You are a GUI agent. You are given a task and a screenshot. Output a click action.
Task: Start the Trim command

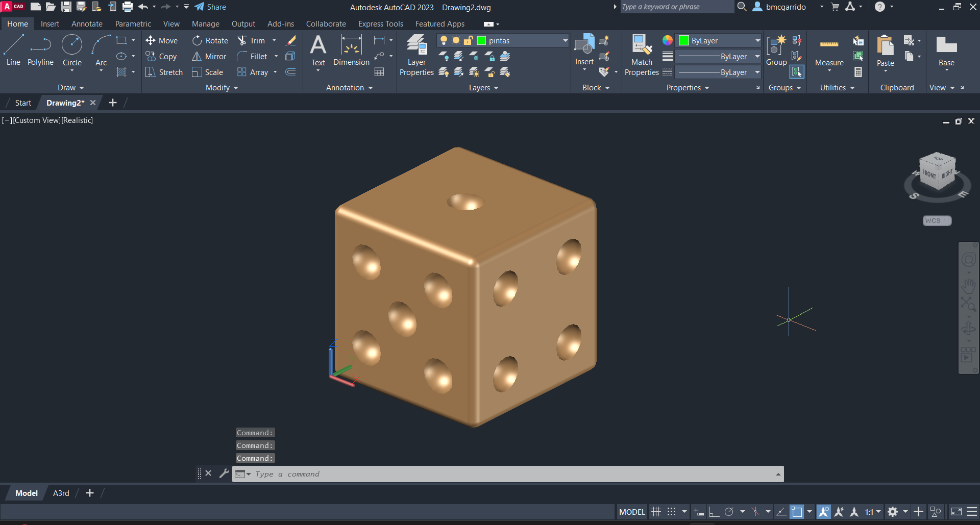coord(251,40)
